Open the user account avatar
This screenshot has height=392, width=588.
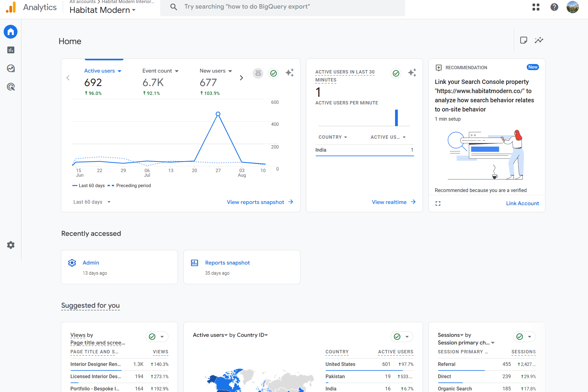click(x=573, y=7)
